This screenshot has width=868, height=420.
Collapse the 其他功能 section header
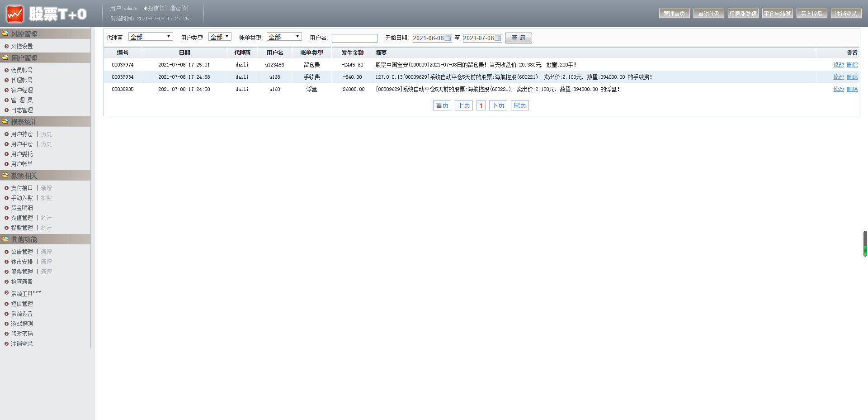tap(45, 239)
